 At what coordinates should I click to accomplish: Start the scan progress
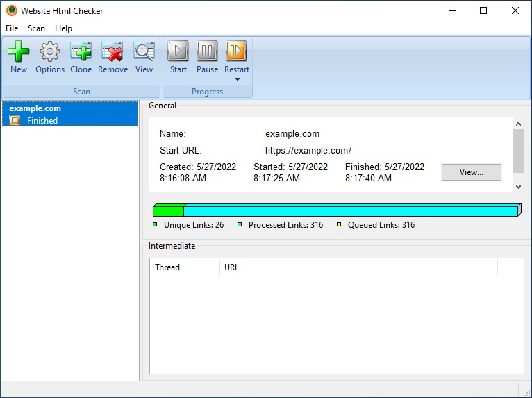coord(178,52)
